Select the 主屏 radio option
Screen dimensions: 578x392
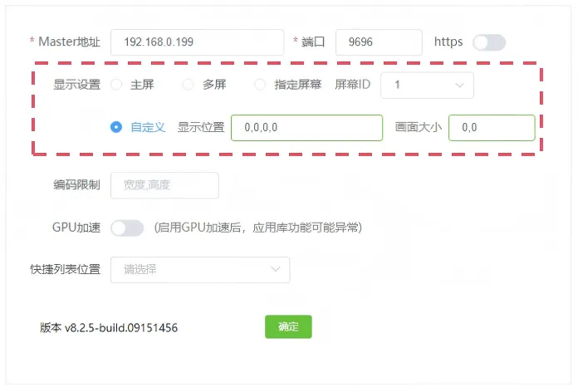tap(116, 85)
